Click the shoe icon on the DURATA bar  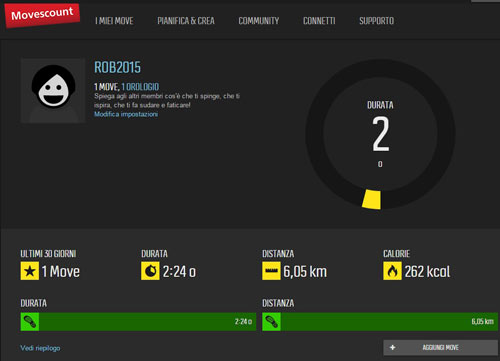point(30,322)
